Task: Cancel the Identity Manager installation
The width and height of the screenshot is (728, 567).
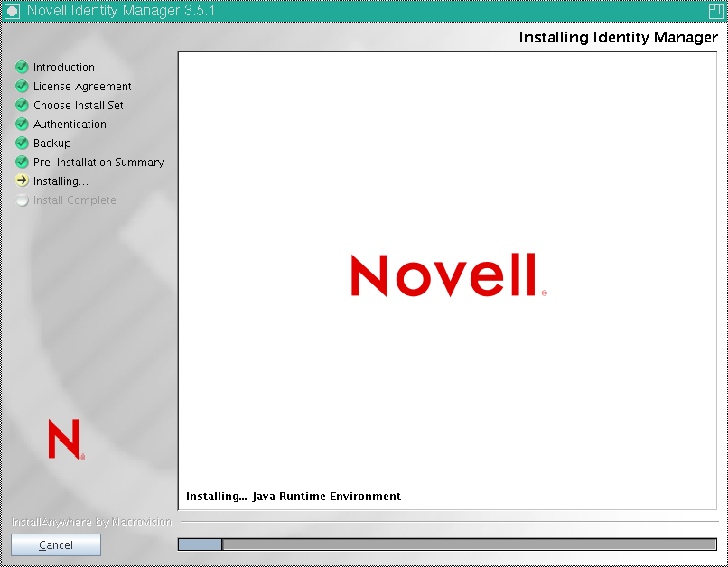Action: pos(55,544)
